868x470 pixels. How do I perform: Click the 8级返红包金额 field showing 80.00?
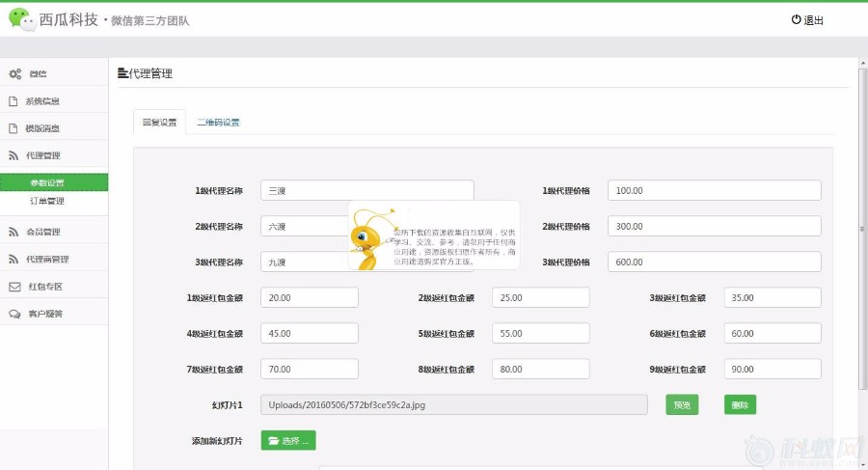[x=541, y=369]
